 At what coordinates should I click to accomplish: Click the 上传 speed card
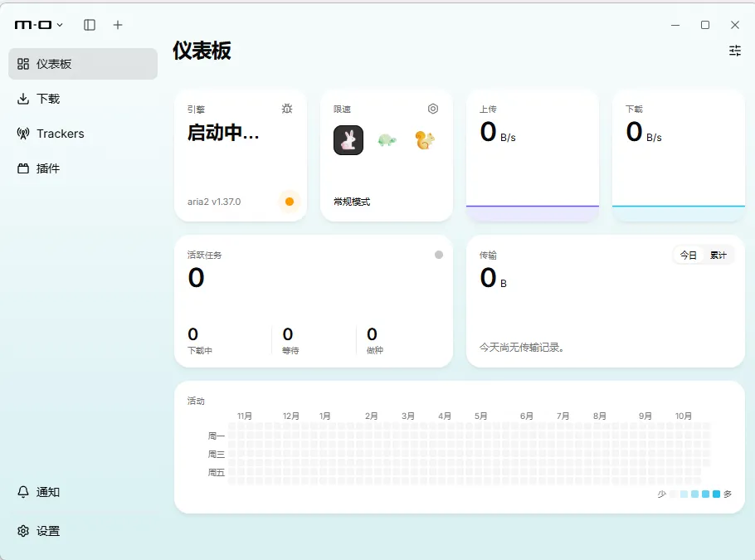(533, 155)
